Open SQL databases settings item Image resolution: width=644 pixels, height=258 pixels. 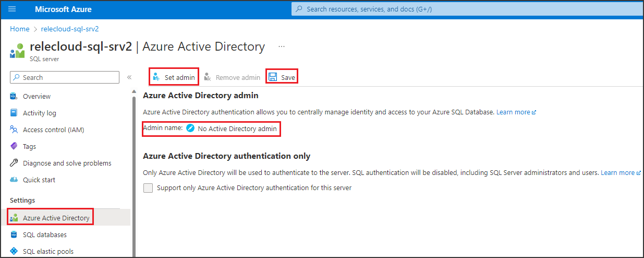point(45,234)
